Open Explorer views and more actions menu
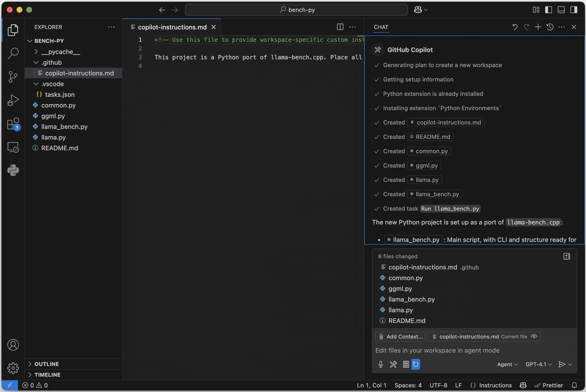Image resolution: width=586 pixels, height=392 pixels. [x=111, y=27]
